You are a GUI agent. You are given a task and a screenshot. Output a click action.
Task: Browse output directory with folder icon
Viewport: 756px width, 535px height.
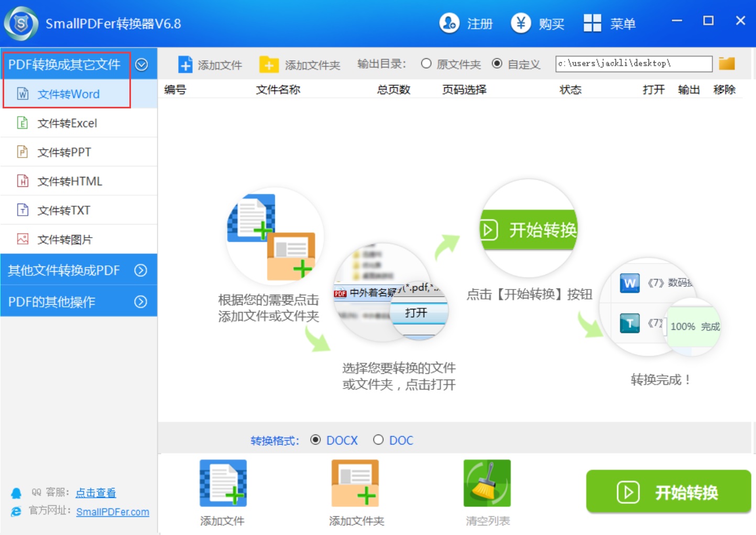tap(727, 63)
